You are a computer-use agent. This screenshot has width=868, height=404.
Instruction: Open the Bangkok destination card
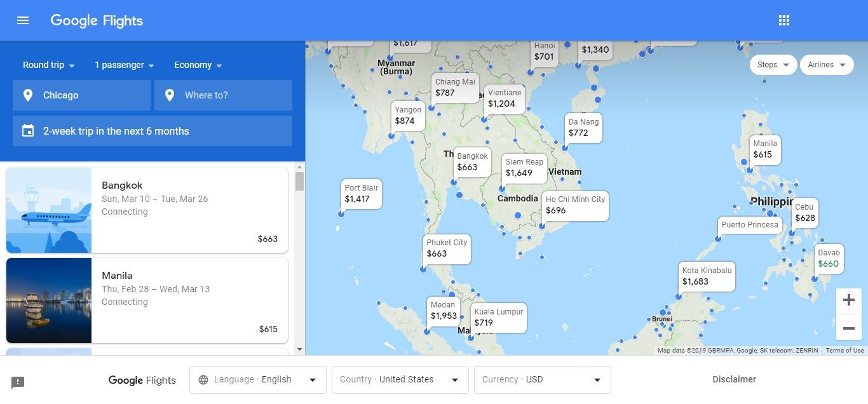(x=147, y=210)
